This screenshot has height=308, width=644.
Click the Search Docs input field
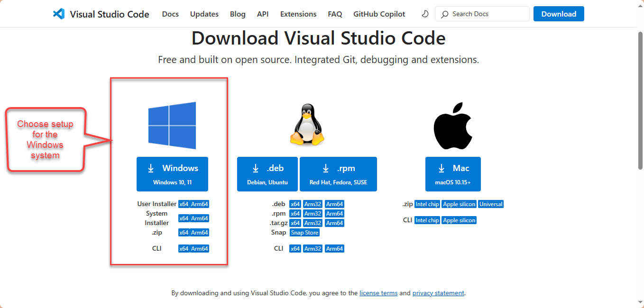coord(482,14)
